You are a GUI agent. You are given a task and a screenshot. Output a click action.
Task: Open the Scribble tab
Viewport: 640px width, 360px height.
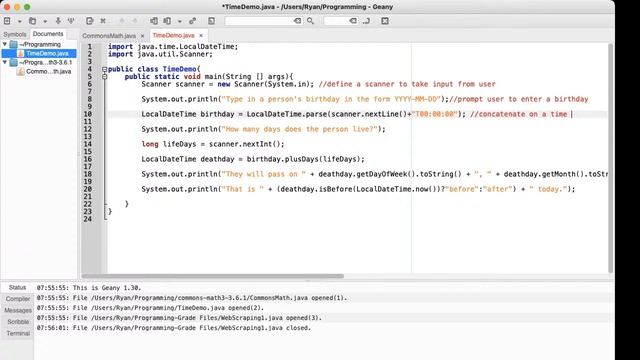[x=18, y=322]
